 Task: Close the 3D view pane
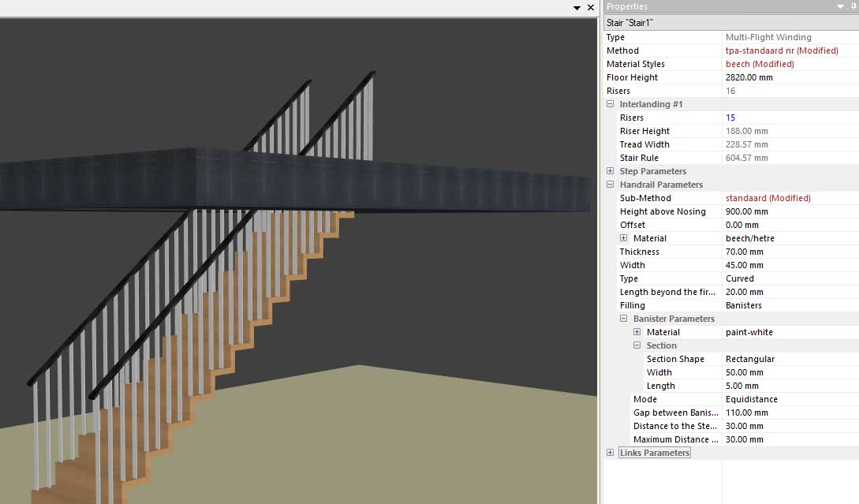coord(591,8)
